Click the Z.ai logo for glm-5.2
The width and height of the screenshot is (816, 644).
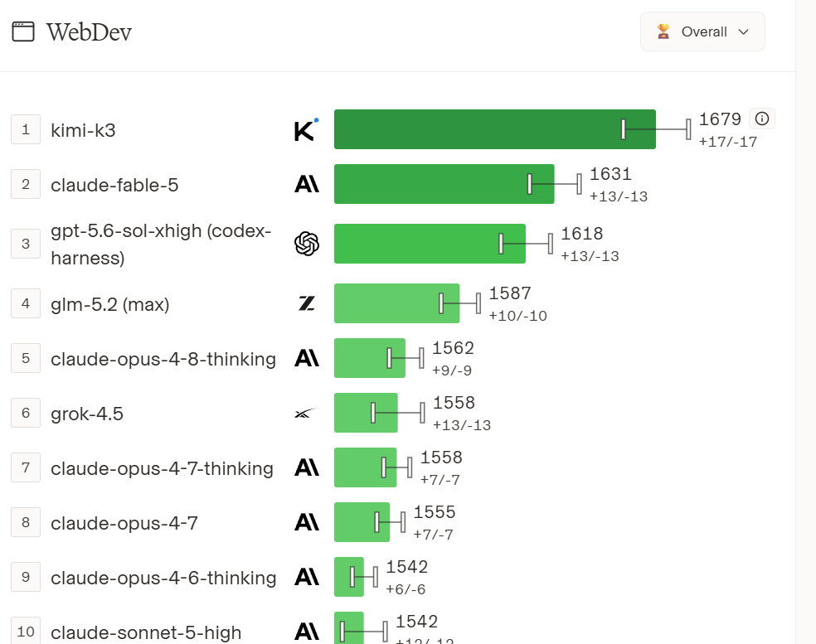[x=307, y=303]
